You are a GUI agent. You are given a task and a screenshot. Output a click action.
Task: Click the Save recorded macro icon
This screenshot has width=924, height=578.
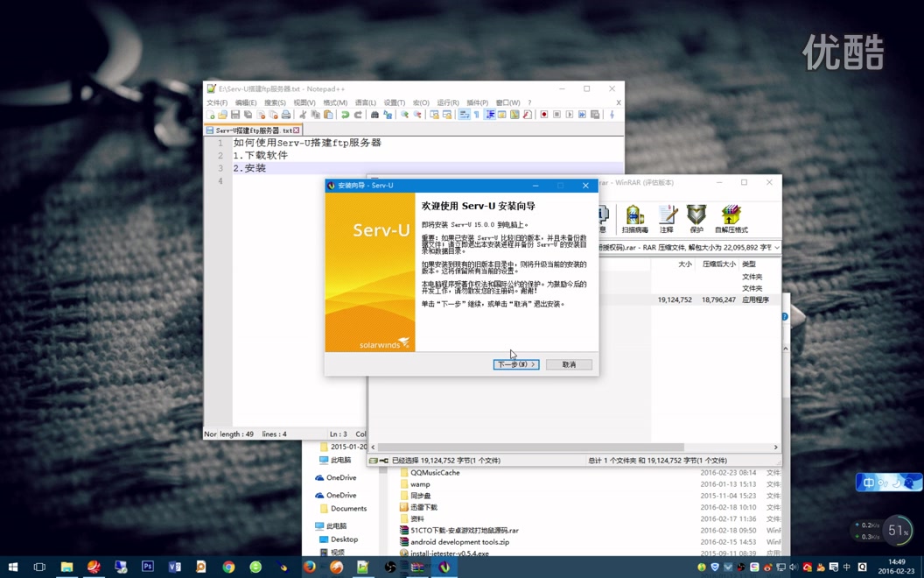pos(595,115)
